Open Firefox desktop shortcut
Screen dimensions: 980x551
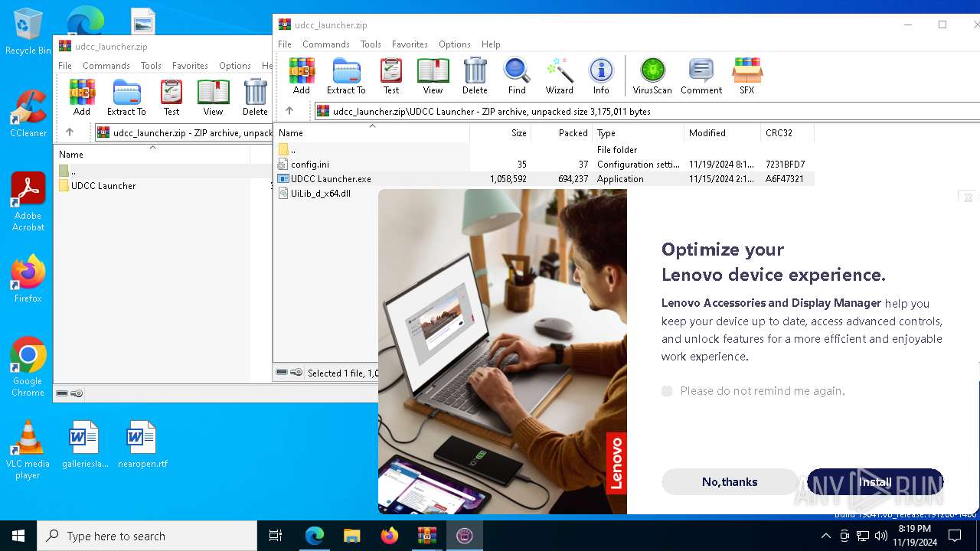click(x=28, y=279)
